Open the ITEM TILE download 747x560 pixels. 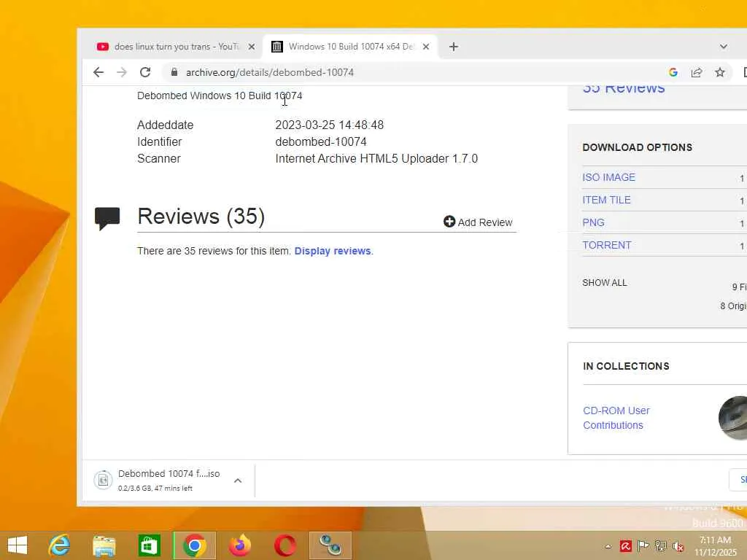tap(606, 200)
